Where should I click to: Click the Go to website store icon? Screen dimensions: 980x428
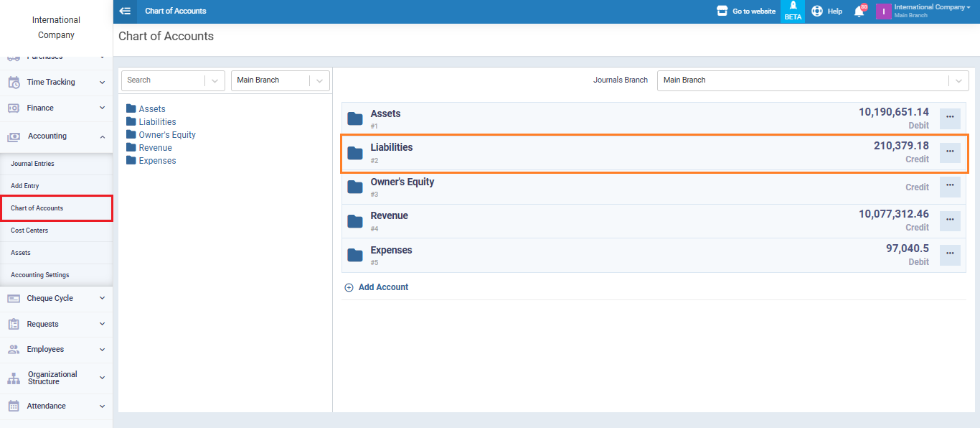tap(722, 11)
